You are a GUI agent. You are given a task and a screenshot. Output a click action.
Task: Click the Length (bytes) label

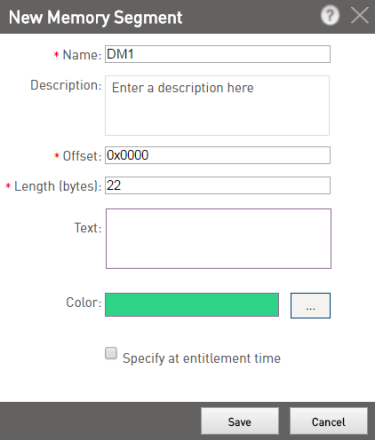[58, 186]
